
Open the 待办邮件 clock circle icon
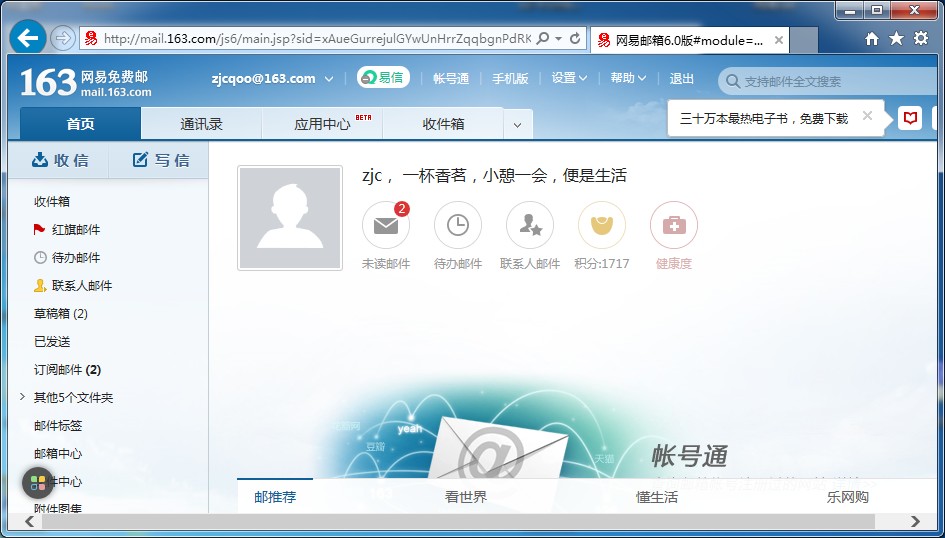458,225
